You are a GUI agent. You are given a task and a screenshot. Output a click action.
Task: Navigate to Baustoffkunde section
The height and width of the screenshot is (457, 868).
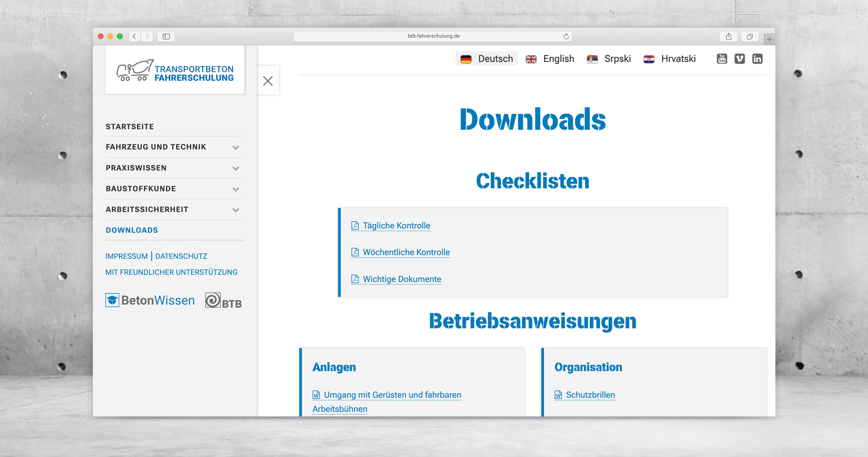[141, 188]
